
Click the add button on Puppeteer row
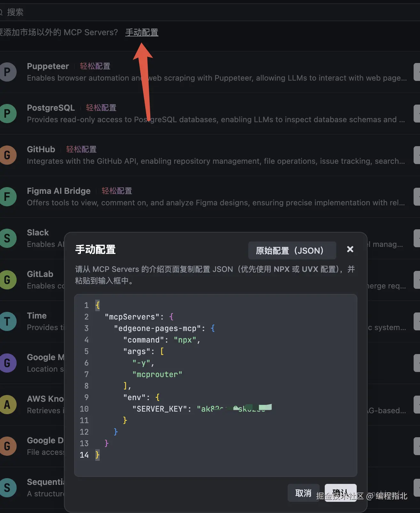(x=417, y=72)
